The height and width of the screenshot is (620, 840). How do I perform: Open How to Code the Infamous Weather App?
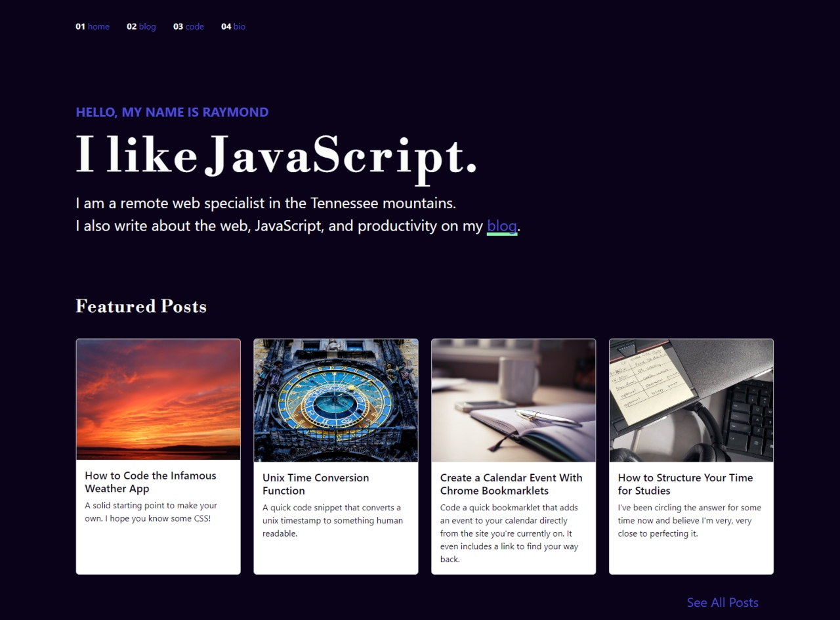point(150,482)
